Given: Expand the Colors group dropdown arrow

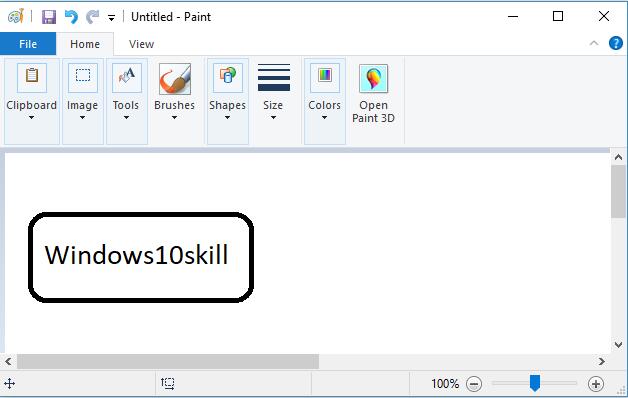Looking at the screenshot, I should tap(324, 117).
